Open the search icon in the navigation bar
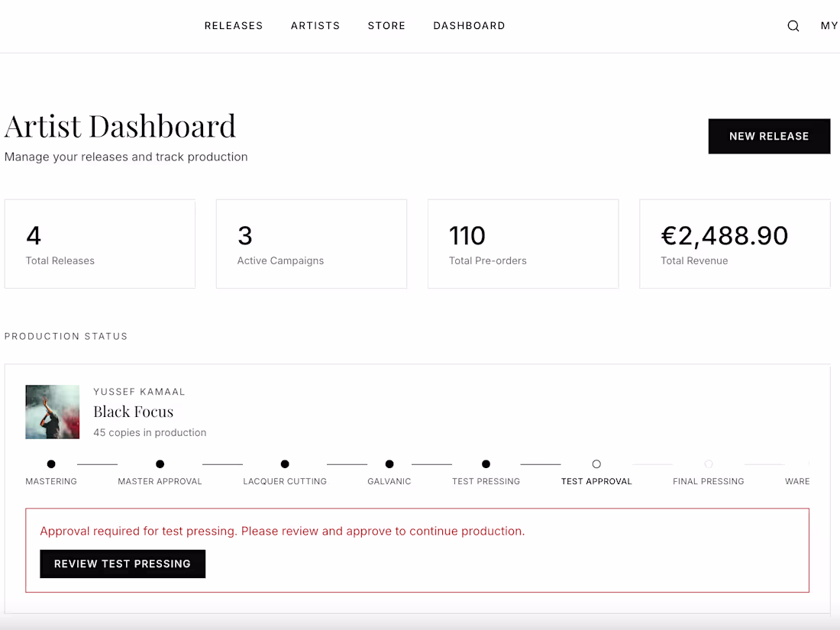This screenshot has height=630, width=840. point(793,25)
